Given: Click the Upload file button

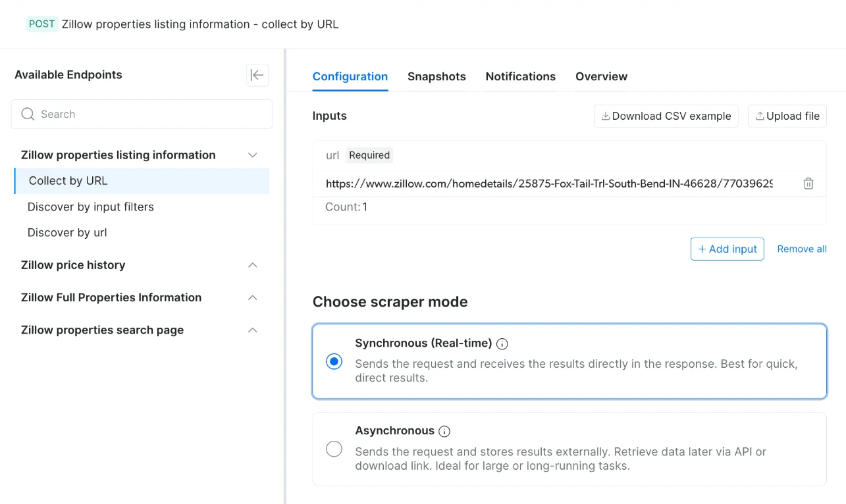Looking at the screenshot, I should tap(787, 116).
